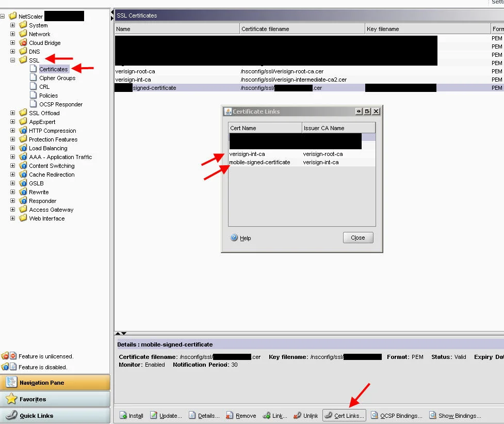The image size is (504, 424).
Task: Click the Web Interface folder icon
Action: (23, 218)
